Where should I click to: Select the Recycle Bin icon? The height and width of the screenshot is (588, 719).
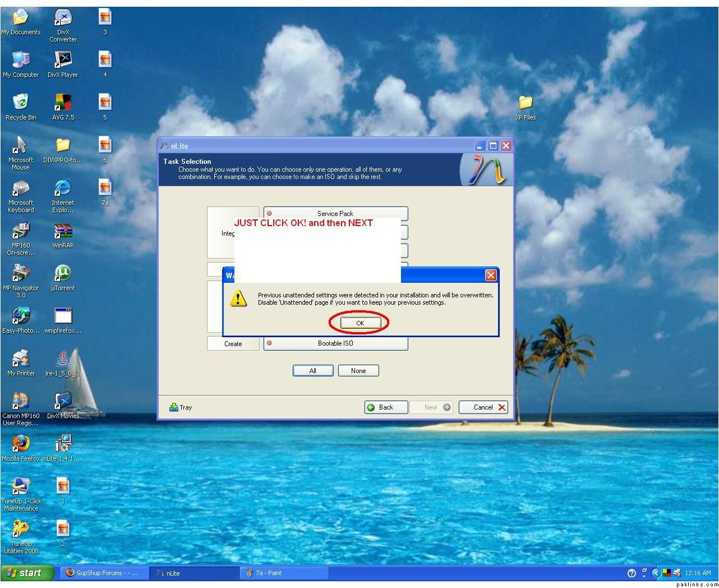tap(21, 103)
